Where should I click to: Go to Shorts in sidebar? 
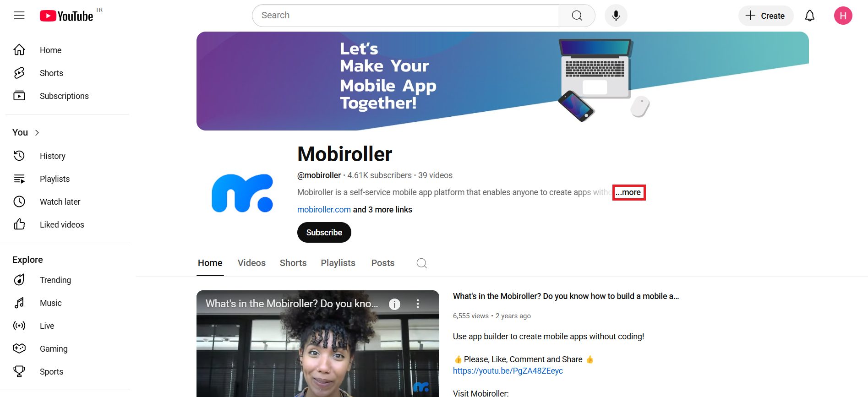point(51,73)
